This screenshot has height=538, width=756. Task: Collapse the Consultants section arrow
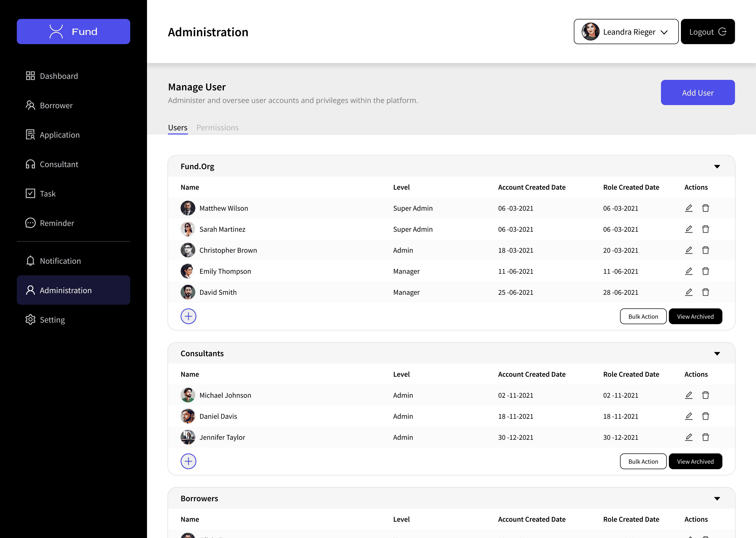(717, 354)
